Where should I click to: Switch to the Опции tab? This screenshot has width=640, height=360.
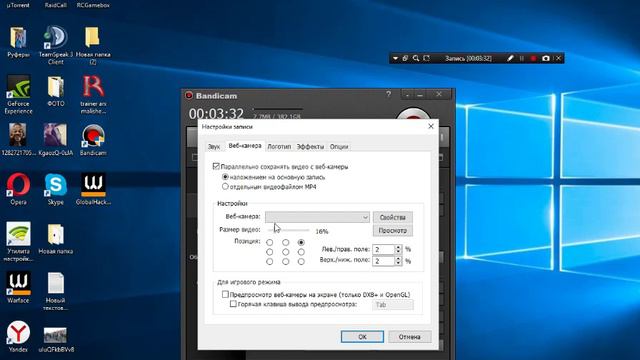pos(339,147)
